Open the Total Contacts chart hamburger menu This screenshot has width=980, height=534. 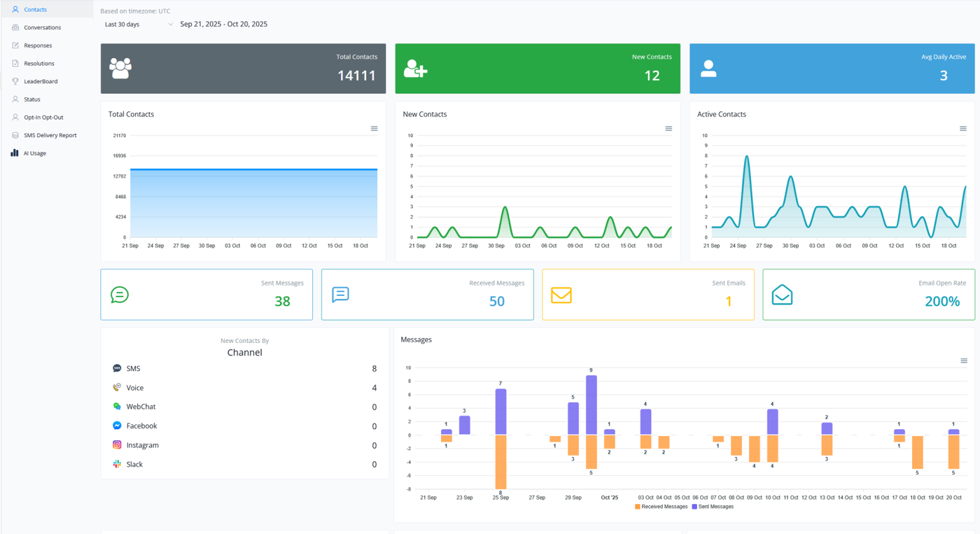coord(374,129)
